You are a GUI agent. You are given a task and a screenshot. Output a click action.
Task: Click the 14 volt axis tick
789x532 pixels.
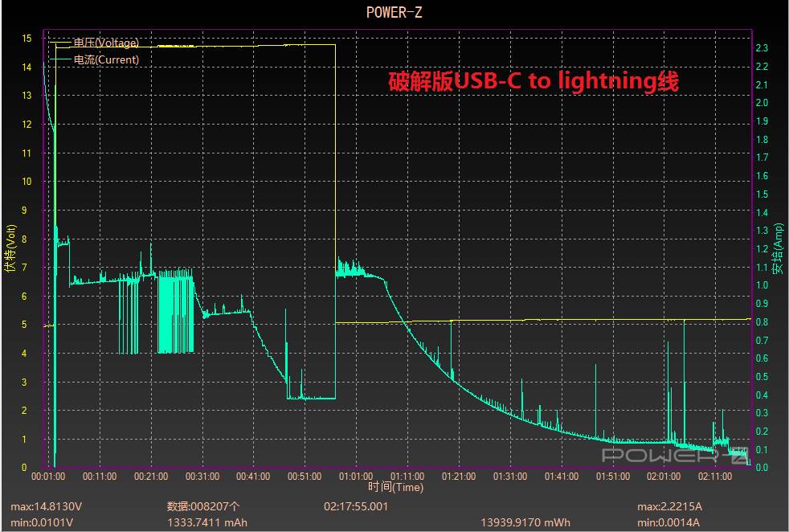coord(27,67)
